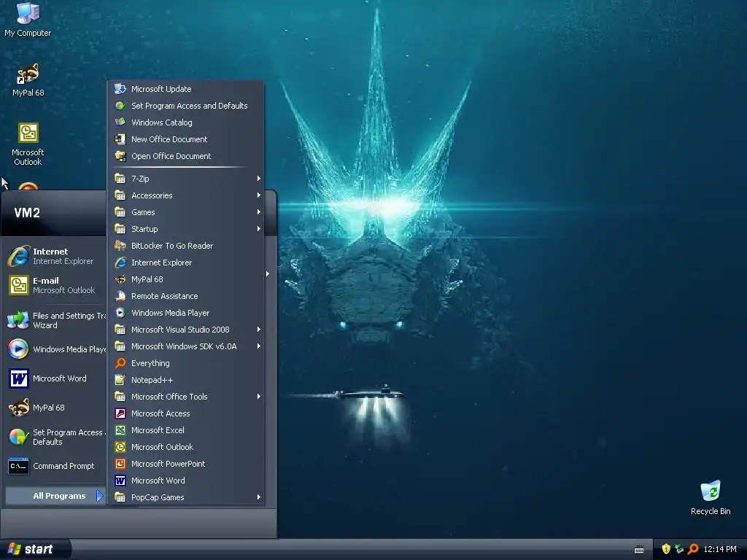Image resolution: width=747 pixels, height=560 pixels.
Task: Choose Open Office Document
Action: (186, 156)
